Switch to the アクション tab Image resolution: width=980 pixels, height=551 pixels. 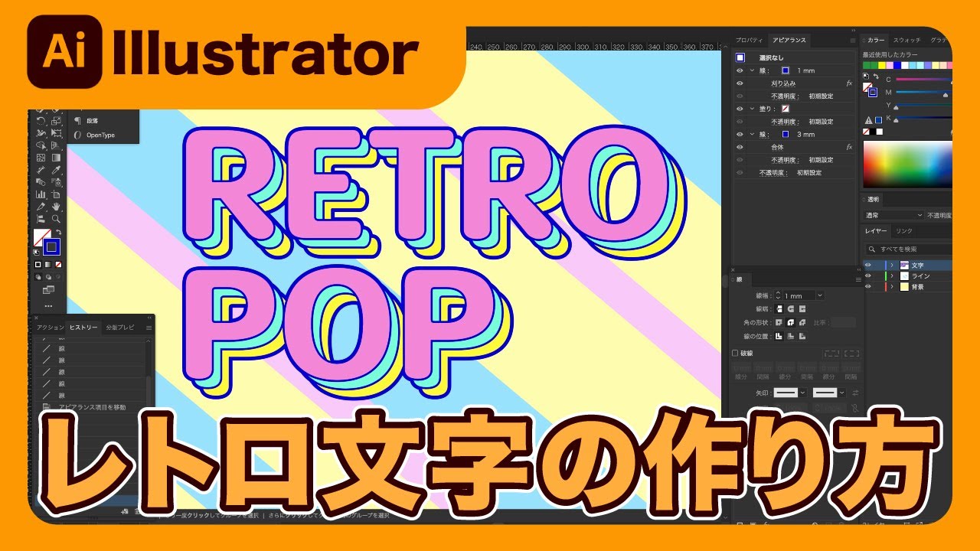[51, 328]
